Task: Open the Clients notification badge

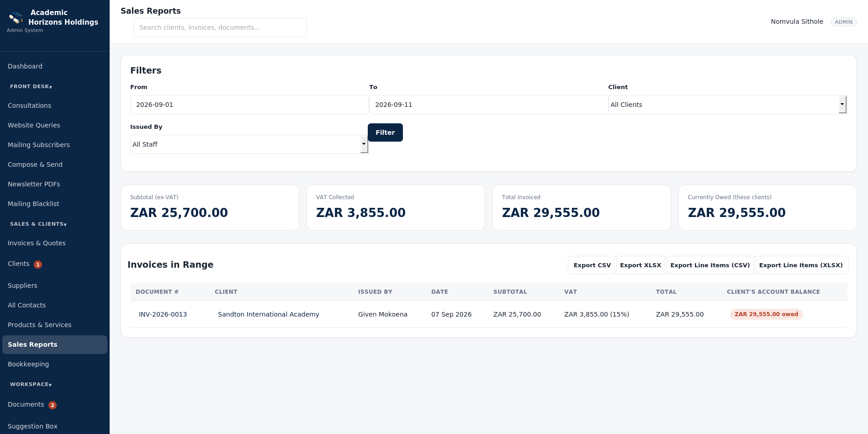Action: [38, 265]
